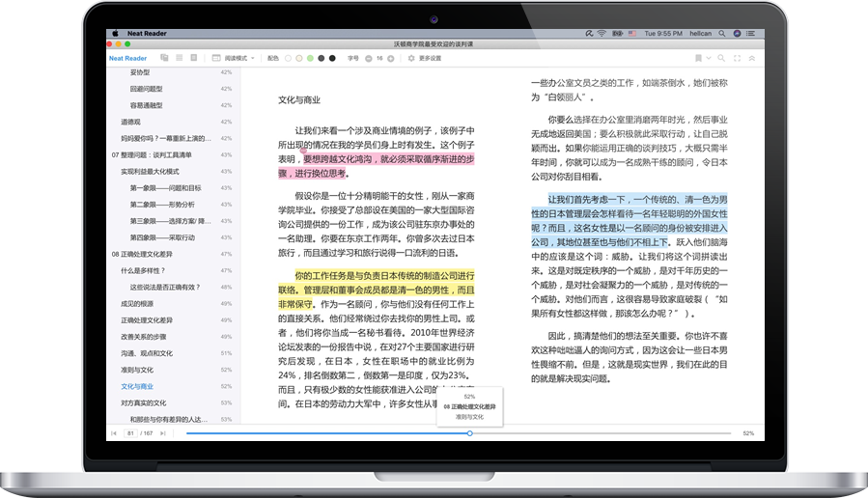Decrease font size with minus button

[367, 58]
